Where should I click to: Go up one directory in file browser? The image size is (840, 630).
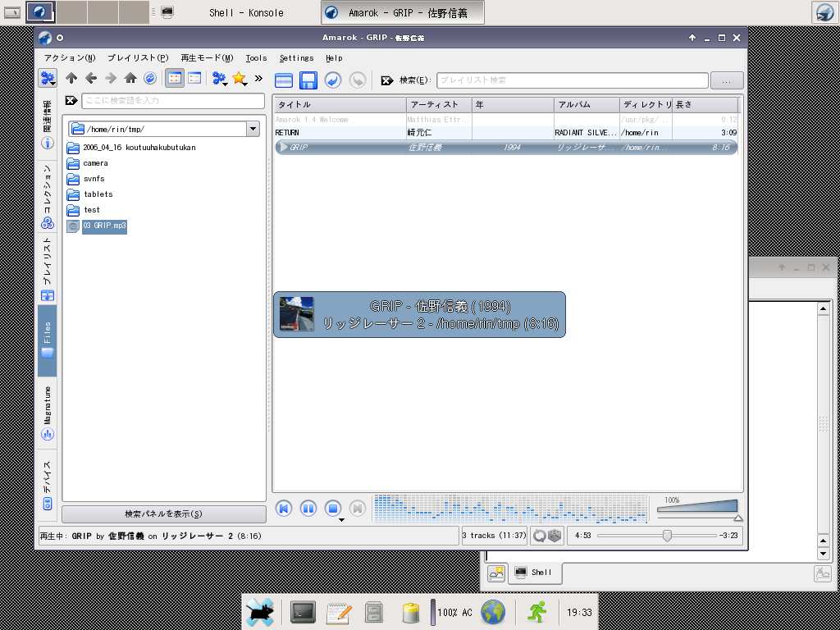(71, 79)
